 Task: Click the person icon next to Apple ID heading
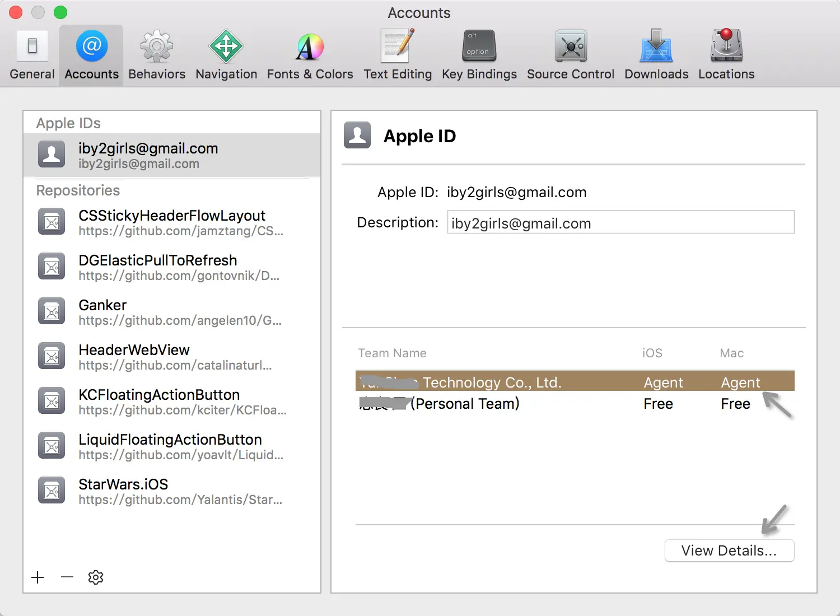(357, 135)
